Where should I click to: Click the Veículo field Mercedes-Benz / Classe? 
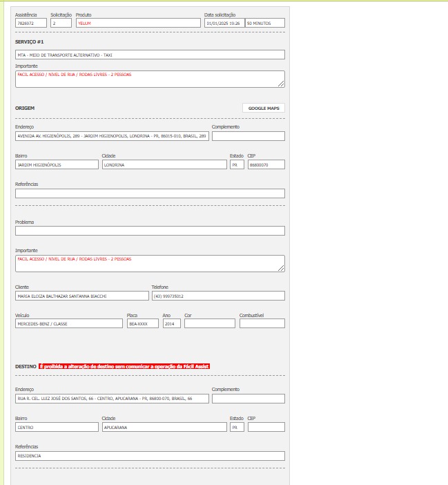(x=69, y=323)
